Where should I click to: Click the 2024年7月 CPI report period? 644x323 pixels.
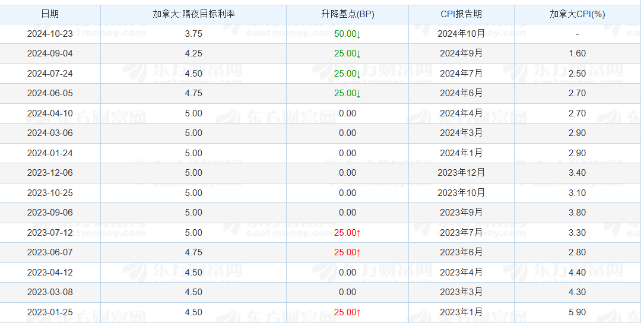pyautogui.click(x=461, y=74)
